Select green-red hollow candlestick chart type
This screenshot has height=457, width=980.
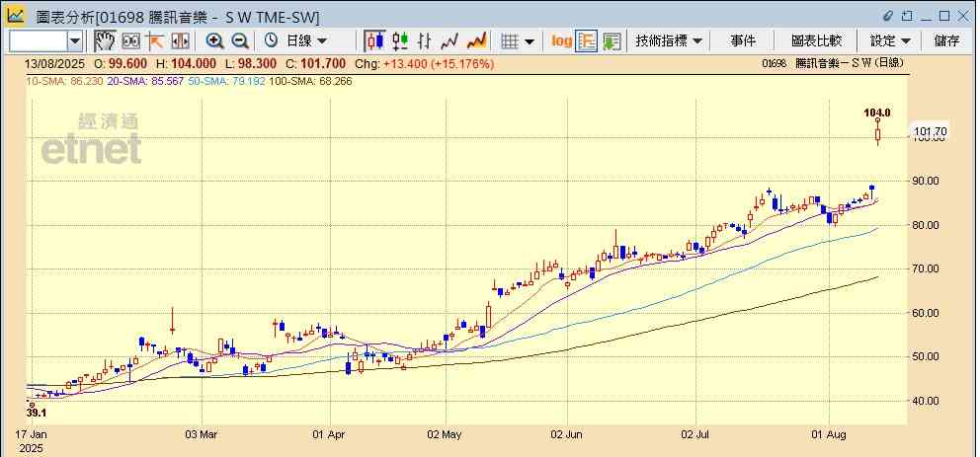[x=400, y=41]
